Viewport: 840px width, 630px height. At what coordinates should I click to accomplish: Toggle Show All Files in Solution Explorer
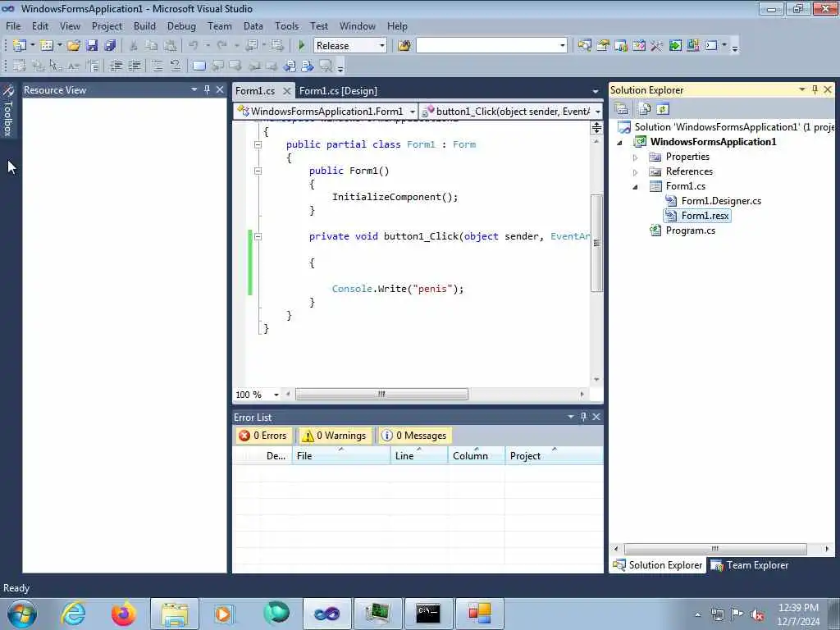click(x=645, y=109)
